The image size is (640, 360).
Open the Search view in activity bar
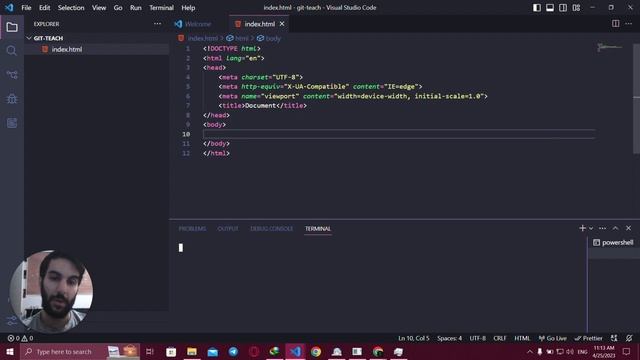pyautogui.click(x=12, y=51)
